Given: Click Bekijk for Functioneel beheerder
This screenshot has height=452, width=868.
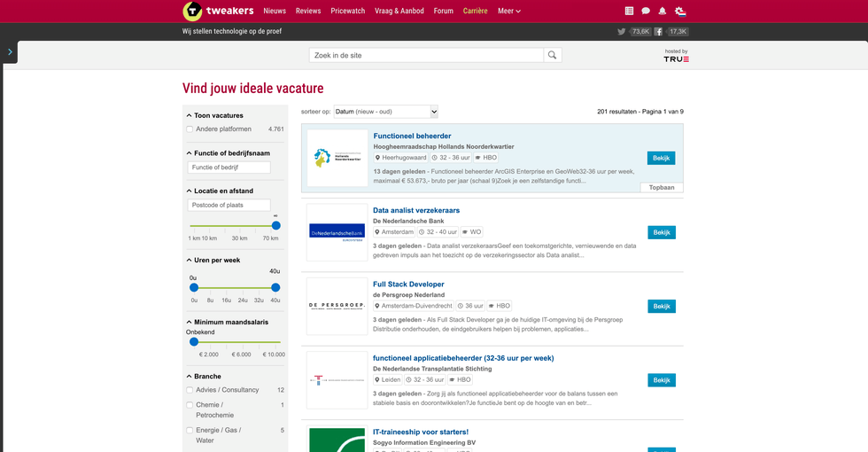Looking at the screenshot, I should [x=661, y=159].
